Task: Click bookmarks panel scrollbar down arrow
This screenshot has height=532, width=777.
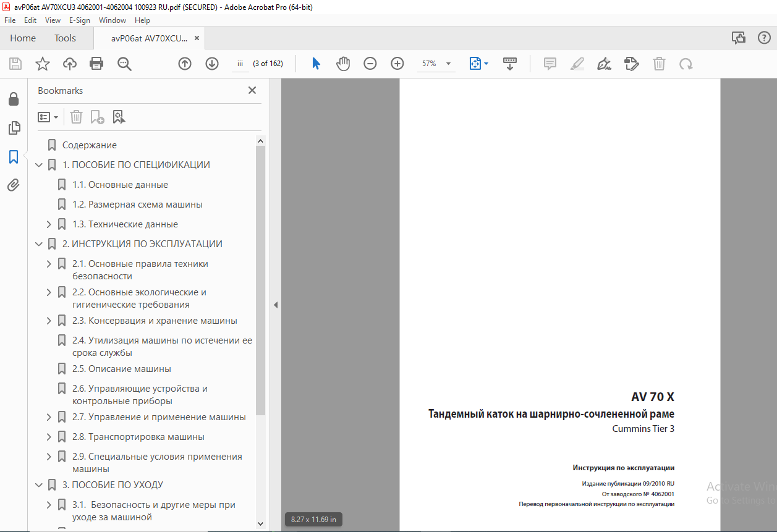Action: click(260, 524)
